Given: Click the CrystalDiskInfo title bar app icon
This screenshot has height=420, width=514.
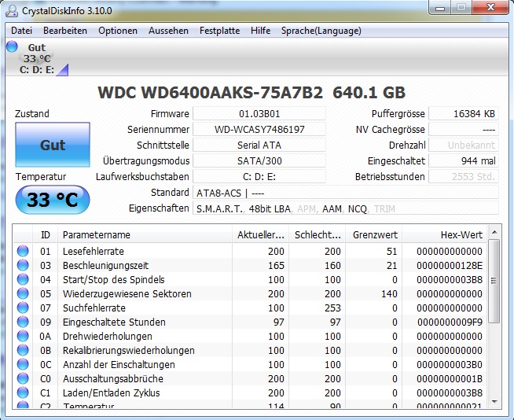Looking at the screenshot, I should 12,11.
